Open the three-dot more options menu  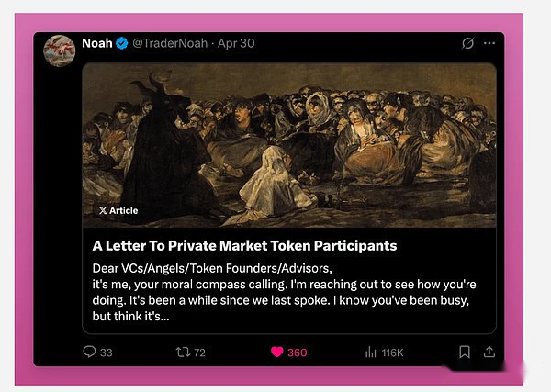click(489, 43)
